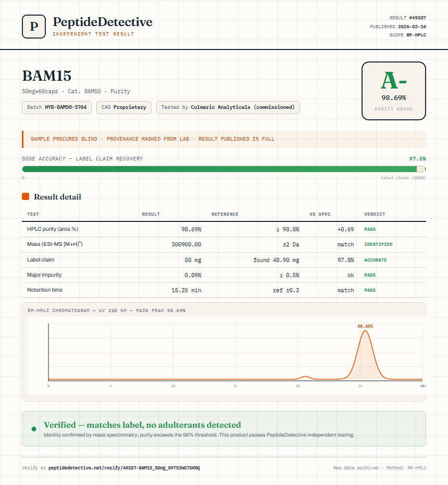Click the PeptideDetective P logo icon
448x485 pixels.
34,27
